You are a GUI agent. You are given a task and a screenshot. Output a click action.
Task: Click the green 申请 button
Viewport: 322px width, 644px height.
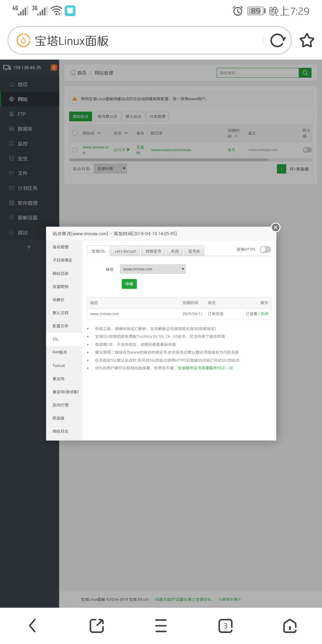[129, 284]
